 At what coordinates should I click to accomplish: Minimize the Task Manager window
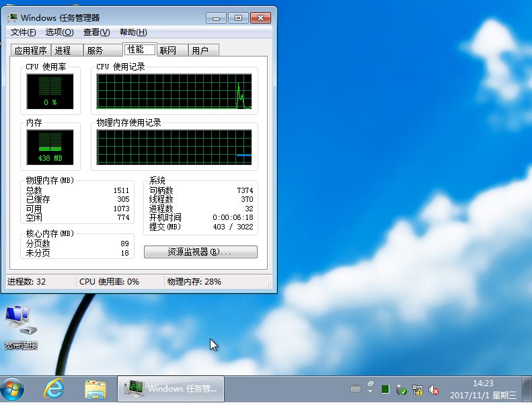click(216, 18)
